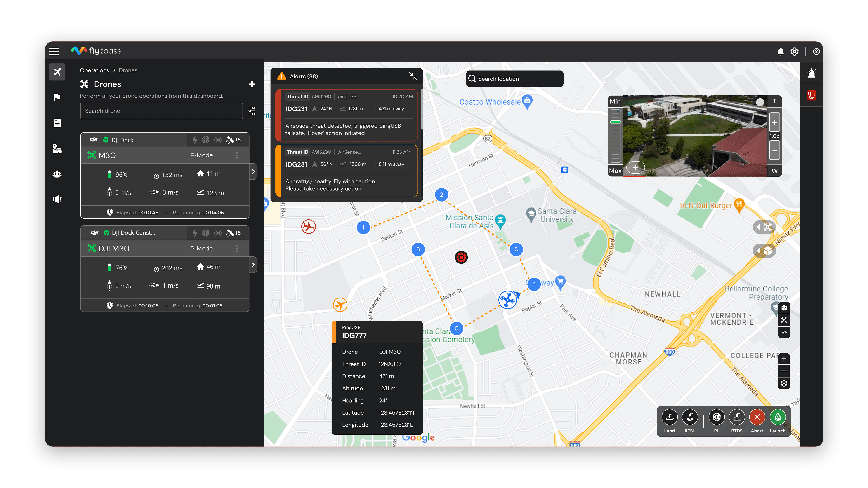The image size is (868, 488).
Task: Open the notifications bell
Action: coord(780,52)
